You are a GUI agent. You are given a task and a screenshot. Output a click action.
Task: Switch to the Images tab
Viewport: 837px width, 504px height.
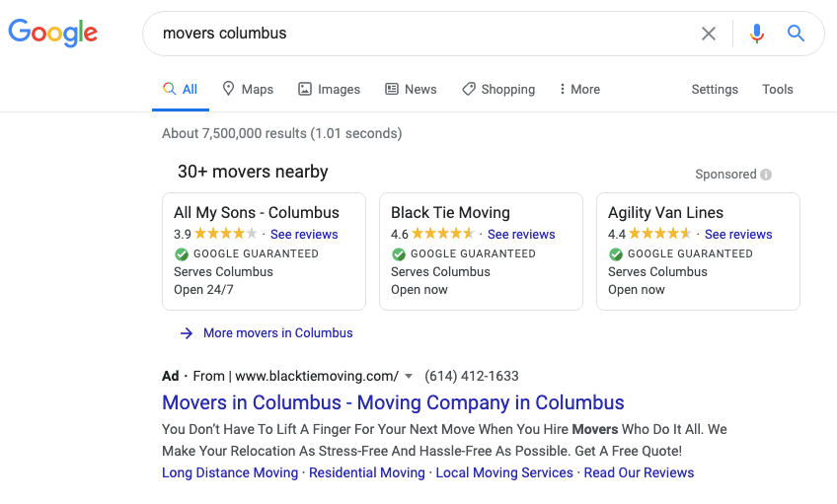329,89
